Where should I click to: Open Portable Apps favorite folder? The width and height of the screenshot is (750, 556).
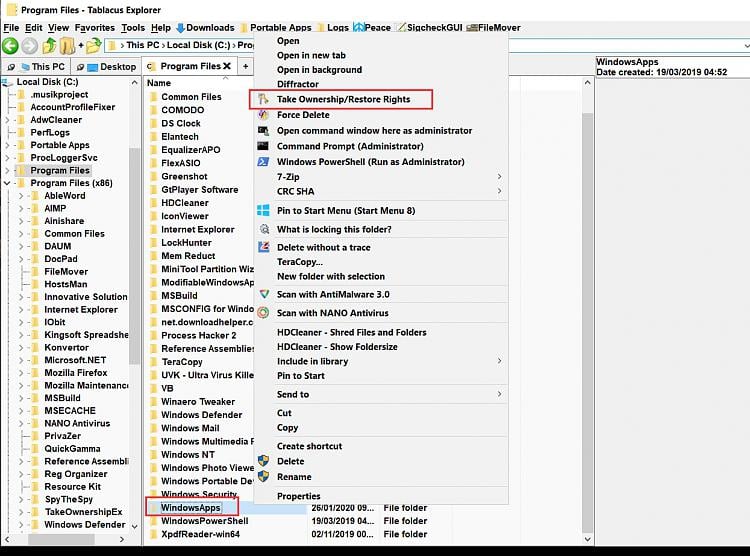[x=276, y=28]
